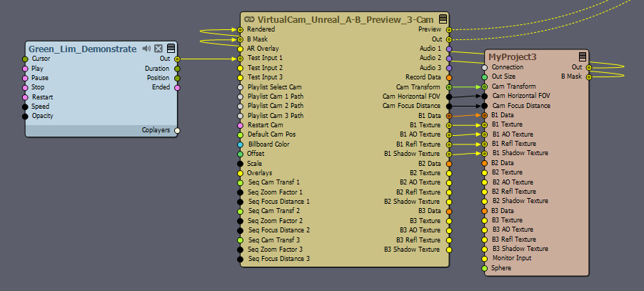Click the Default Cam Pos pin
The width and height of the screenshot is (644, 291).
241,135
